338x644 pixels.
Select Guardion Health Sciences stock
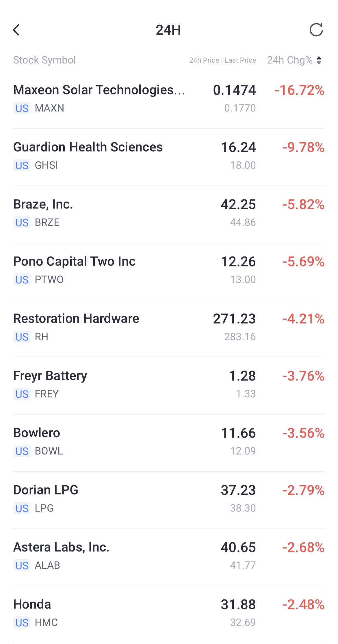pos(88,147)
